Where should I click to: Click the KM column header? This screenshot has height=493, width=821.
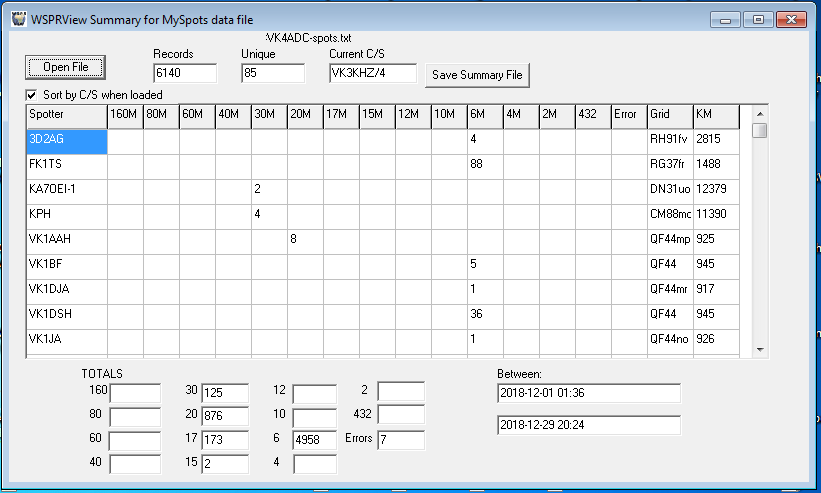point(715,115)
